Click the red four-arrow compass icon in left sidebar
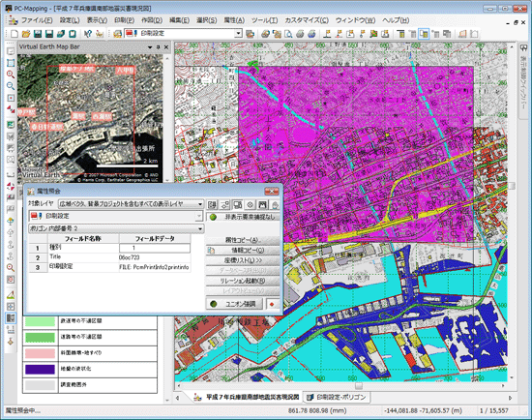This screenshot has height=420, width=532. tap(11, 186)
